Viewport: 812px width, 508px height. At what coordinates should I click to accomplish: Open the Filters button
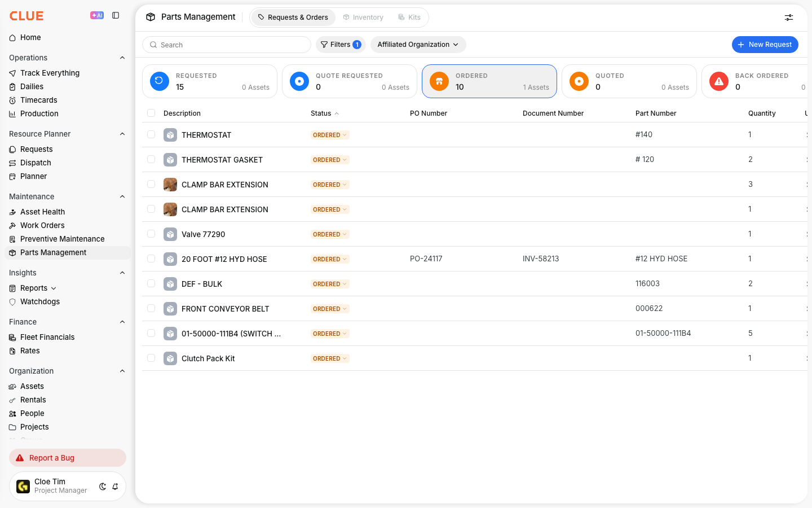341,45
